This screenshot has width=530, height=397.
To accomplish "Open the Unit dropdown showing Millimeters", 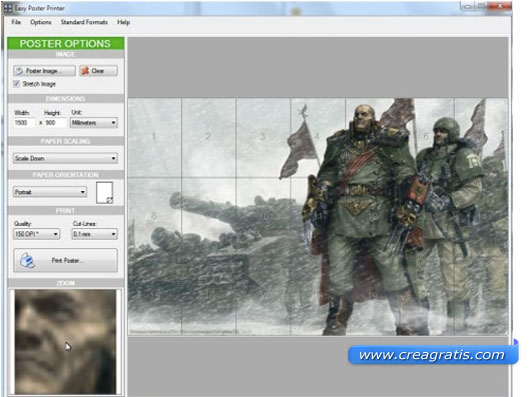I will [x=94, y=123].
